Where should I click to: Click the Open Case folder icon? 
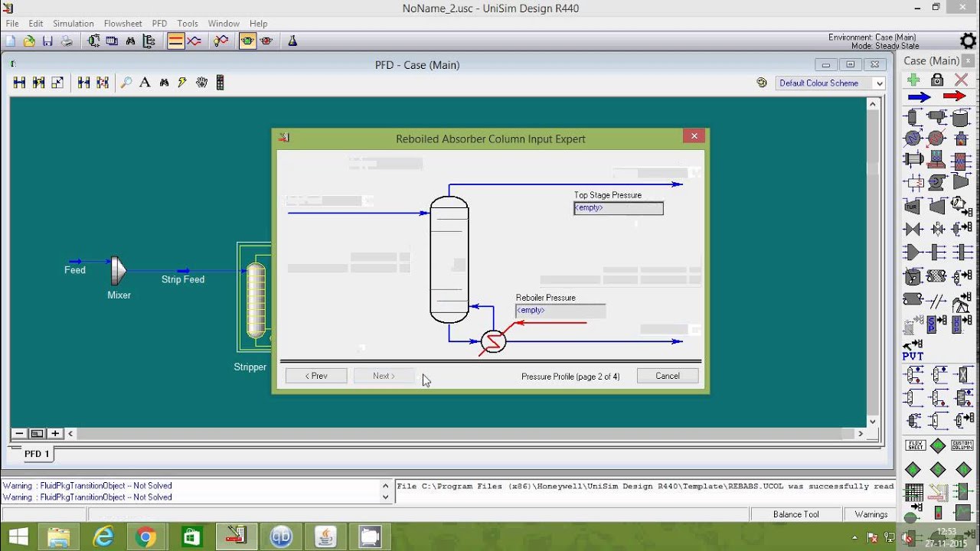(29, 41)
